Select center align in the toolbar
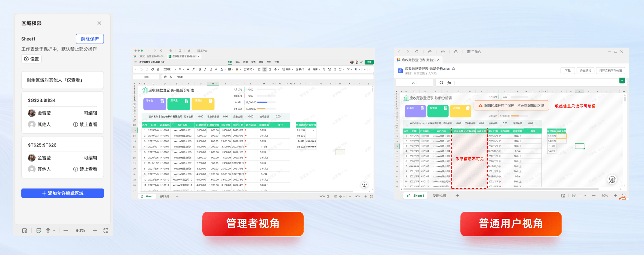The height and width of the screenshot is (255, 644). click(x=264, y=69)
